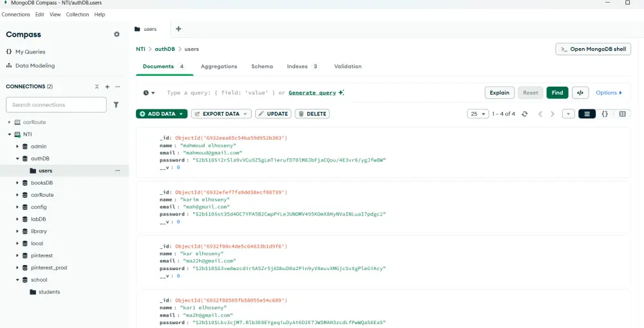Click name value "karim elhoseny"

[205, 199]
